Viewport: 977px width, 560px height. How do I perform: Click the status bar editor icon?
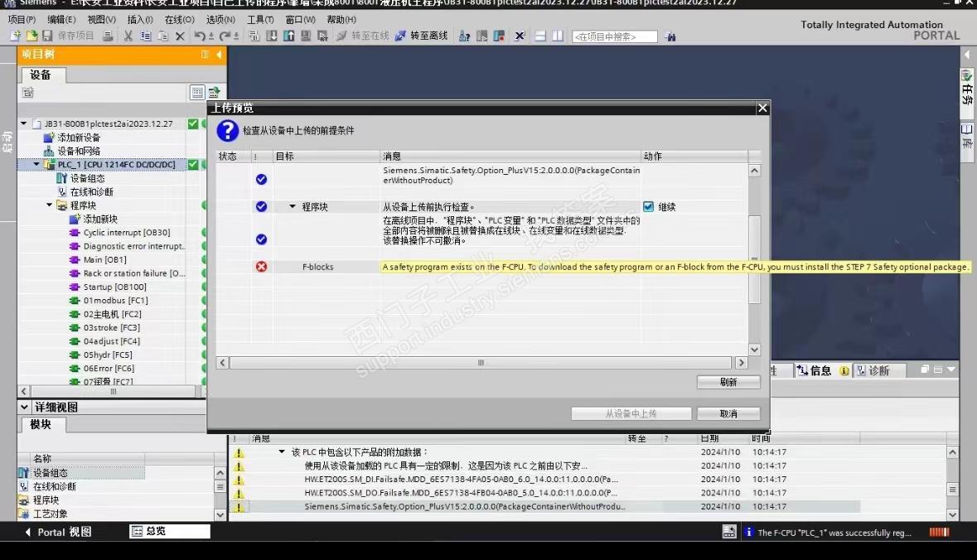coord(729,532)
